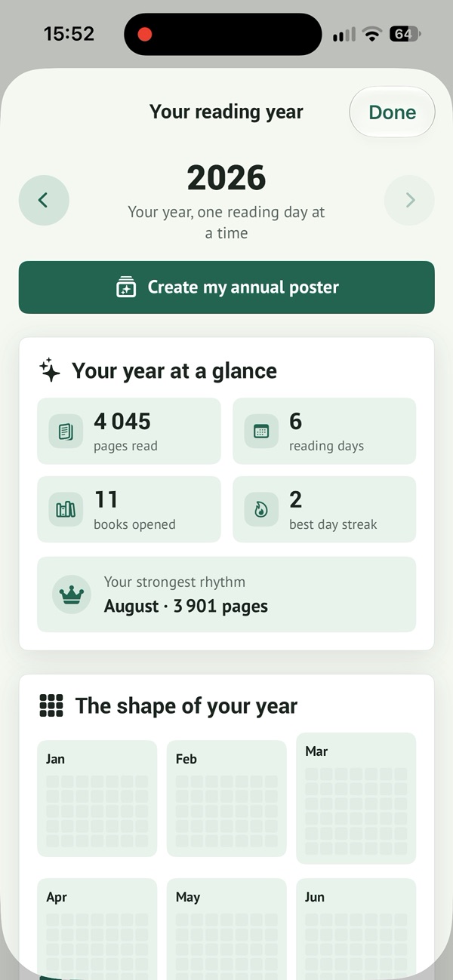Tap the battery indicator in status bar
The width and height of the screenshot is (453, 980).
coord(405,34)
